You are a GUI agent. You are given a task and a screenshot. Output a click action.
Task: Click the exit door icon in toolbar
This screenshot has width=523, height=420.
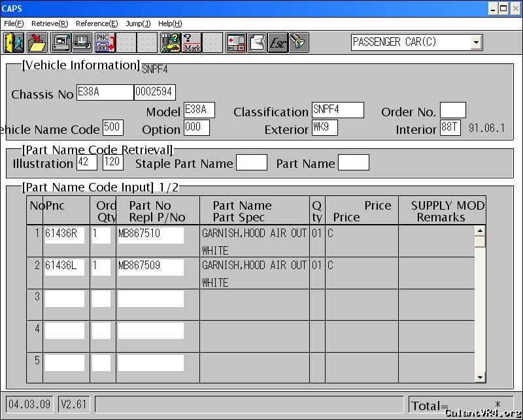coord(14,42)
